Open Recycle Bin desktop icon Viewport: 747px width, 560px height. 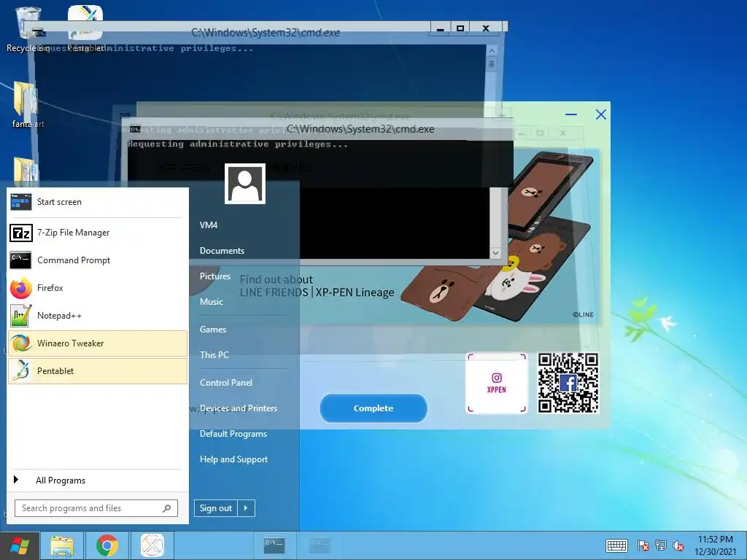[x=27, y=28]
